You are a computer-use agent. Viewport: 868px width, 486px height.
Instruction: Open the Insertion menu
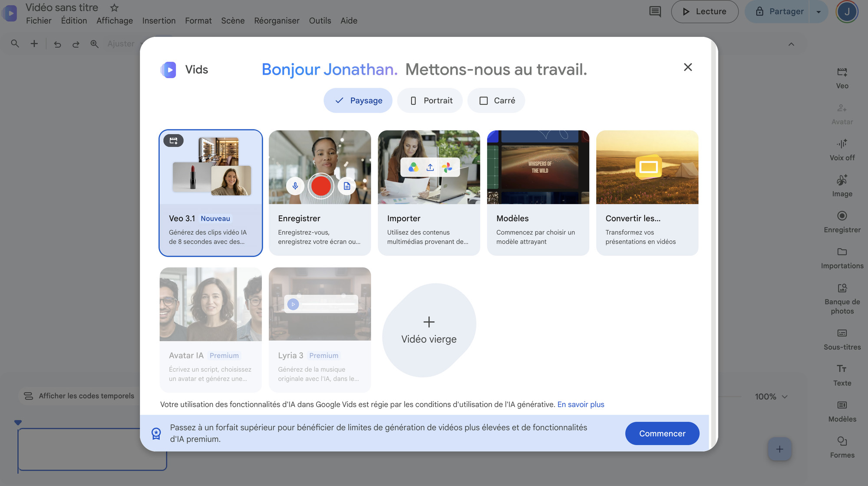[159, 20]
